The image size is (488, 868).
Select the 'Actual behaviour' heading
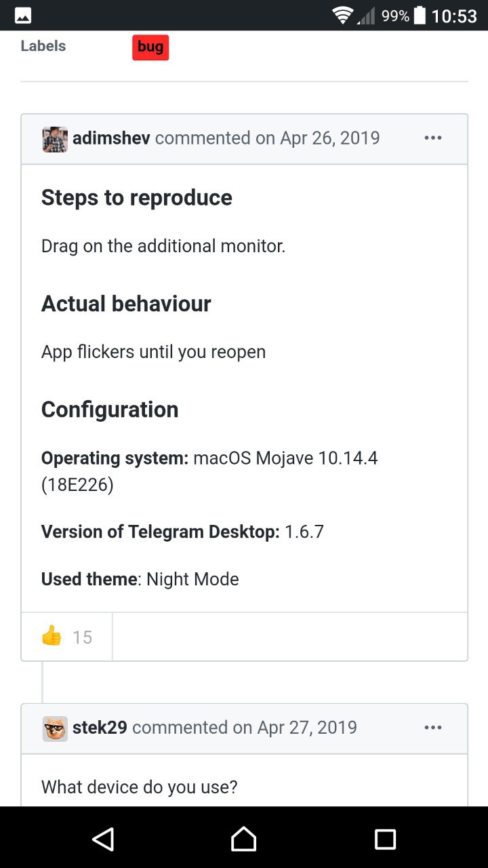[x=126, y=303]
